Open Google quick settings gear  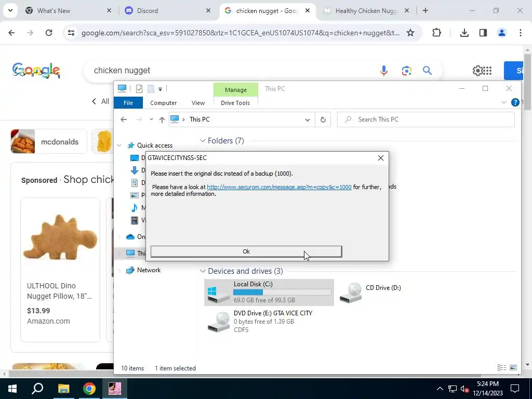(x=477, y=71)
